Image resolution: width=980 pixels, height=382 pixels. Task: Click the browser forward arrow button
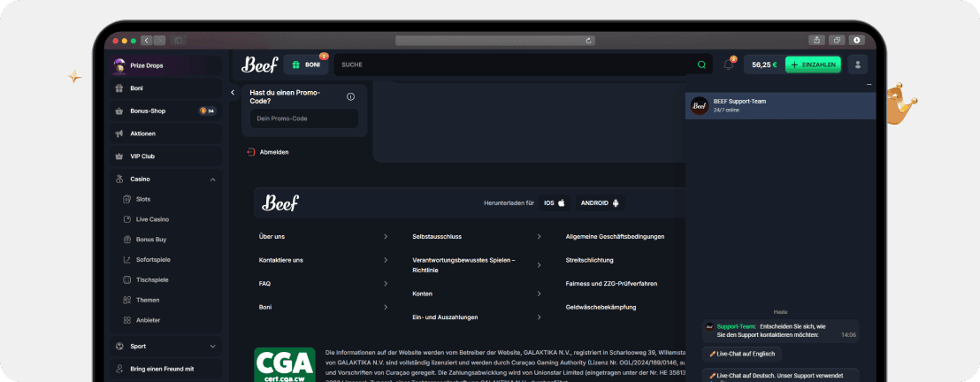pos(159,41)
